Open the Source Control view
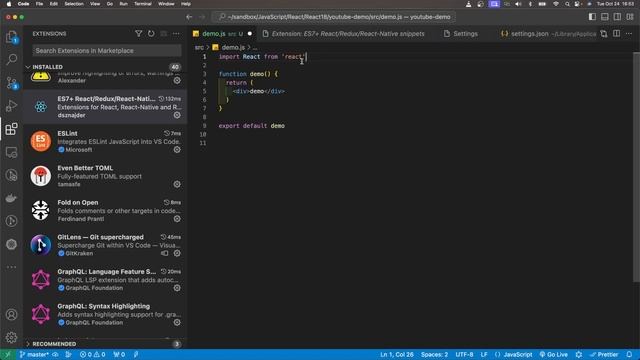This screenshot has width=640, height=360. 11,83
